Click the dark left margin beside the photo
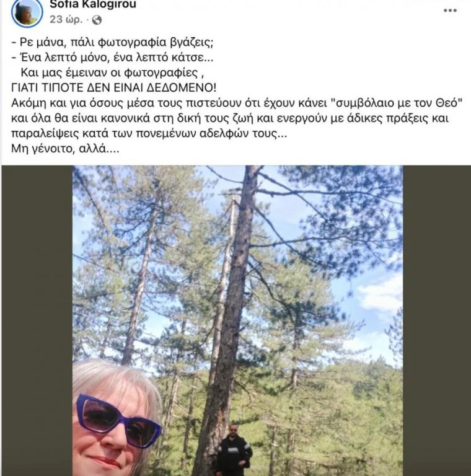This screenshot has height=476, width=471. (x=37, y=320)
